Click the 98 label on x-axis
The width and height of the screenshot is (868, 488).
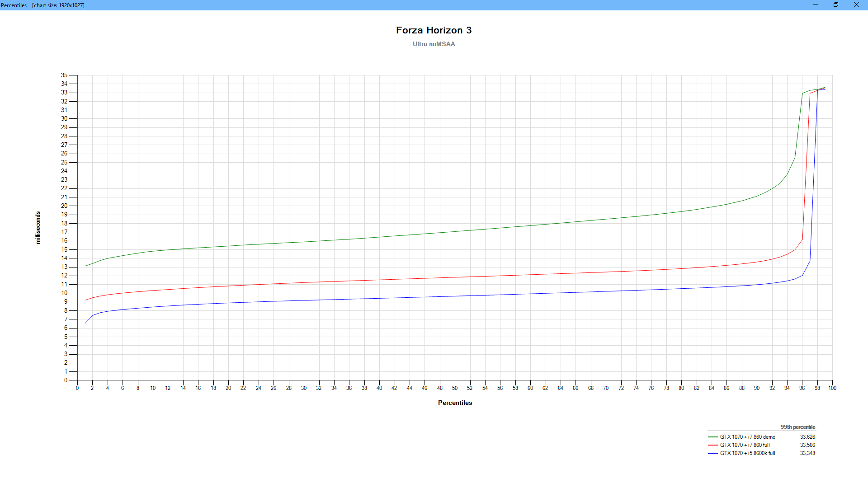817,388
